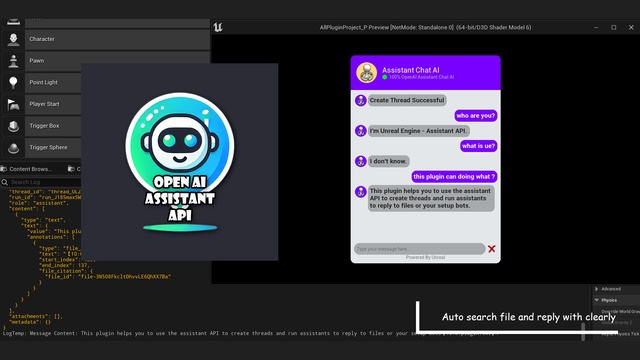
Task: Click the Content Browser tab icon
Action: [4, 169]
